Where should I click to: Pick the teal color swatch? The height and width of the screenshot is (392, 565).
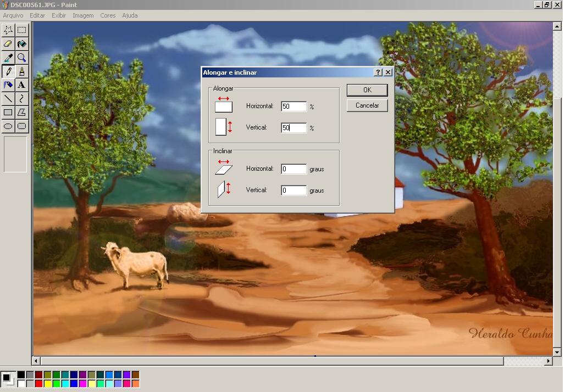click(x=65, y=375)
